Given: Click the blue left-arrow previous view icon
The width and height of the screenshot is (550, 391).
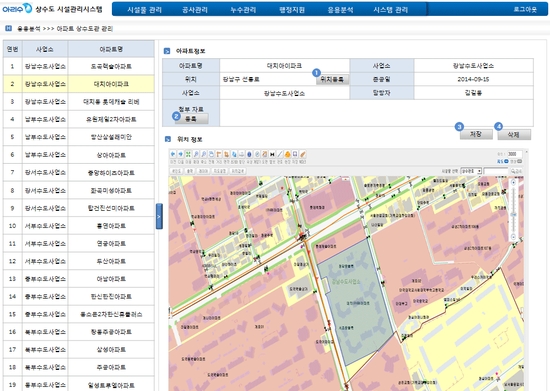Looking at the screenshot, I should tap(173, 154).
